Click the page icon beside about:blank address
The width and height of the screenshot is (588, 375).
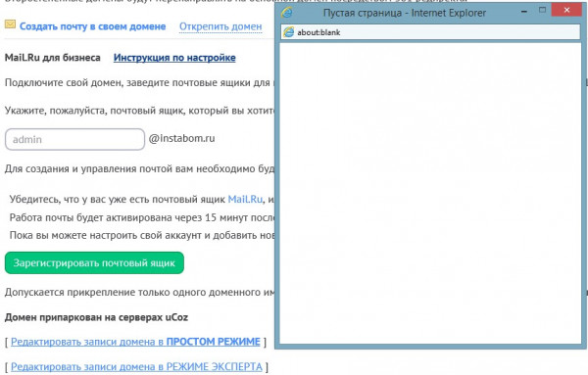click(x=289, y=32)
